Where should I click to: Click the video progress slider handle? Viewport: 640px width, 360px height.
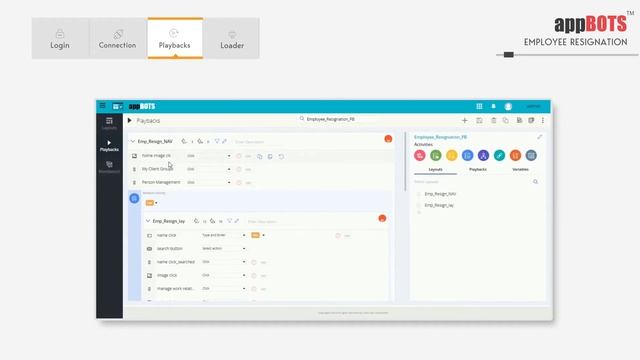click(x=509, y=55)
